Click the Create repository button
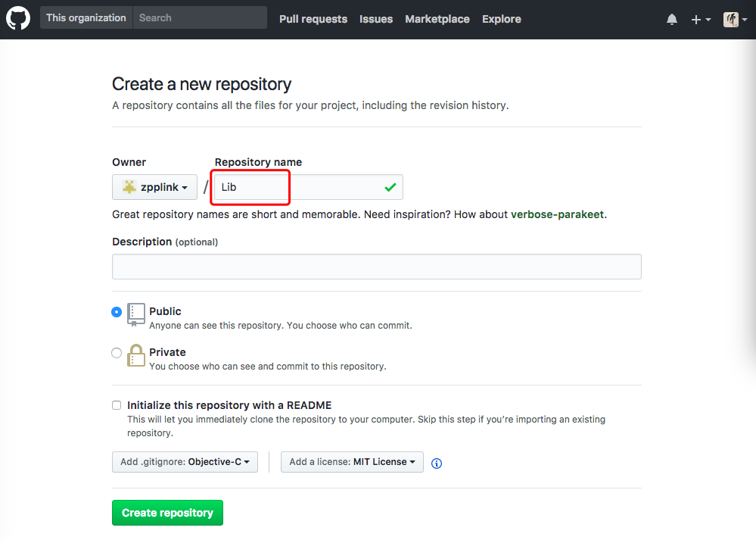Viewport: 756px width, 540px height. point(167,513)
